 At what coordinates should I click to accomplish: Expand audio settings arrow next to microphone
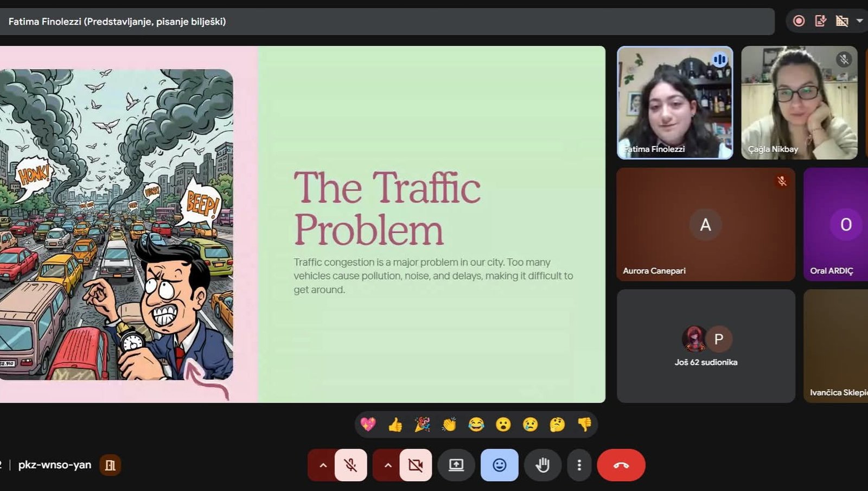tap(323, 465)
